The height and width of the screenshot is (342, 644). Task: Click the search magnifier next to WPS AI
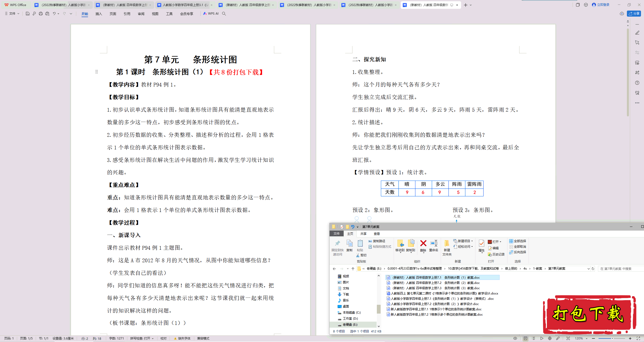(x=224, y=14)
